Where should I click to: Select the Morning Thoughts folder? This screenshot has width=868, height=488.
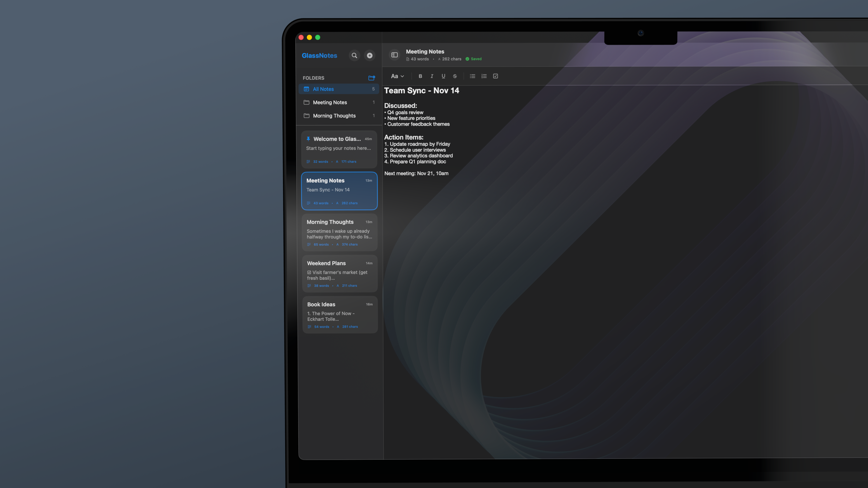click(334, 115)
